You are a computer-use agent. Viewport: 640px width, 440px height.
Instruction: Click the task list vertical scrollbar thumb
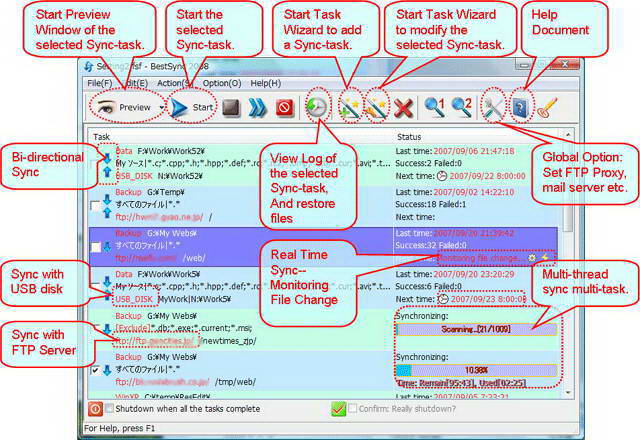[x=568, y=186]
